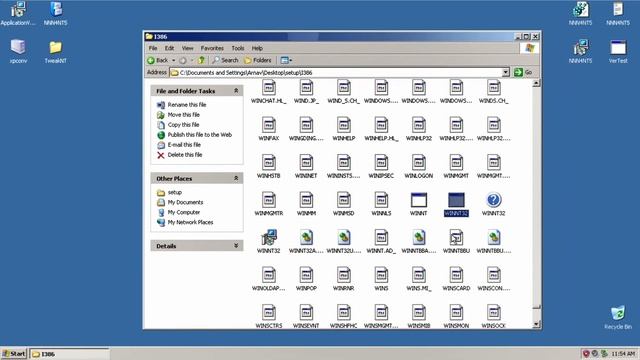
Task: Toggle the Folders toolbar button
Action: tap(258, 60)
